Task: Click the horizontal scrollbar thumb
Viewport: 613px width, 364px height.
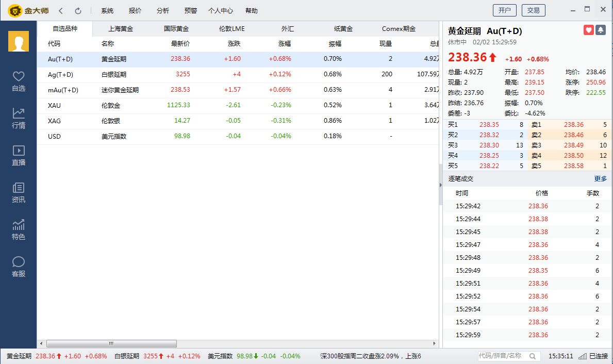Action: coord(111,344)
